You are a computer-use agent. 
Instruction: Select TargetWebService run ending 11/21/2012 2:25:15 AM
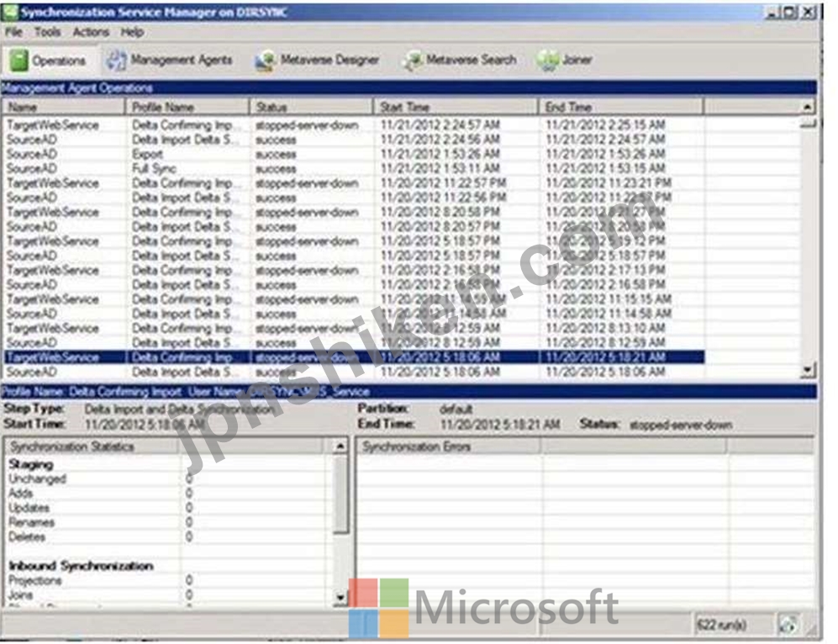[x=354, y=125]
